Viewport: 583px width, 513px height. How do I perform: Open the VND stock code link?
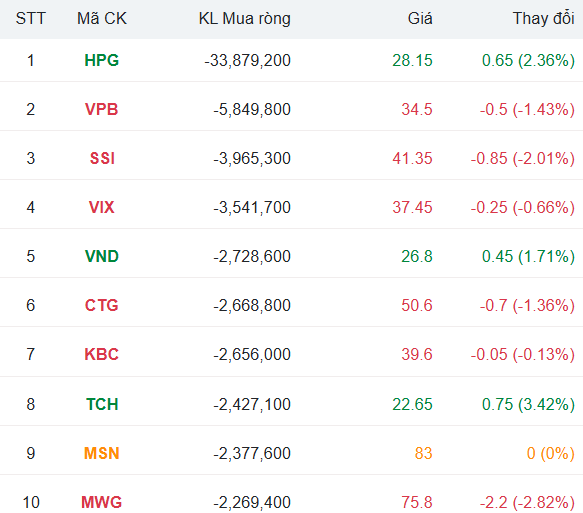point(102,256)
